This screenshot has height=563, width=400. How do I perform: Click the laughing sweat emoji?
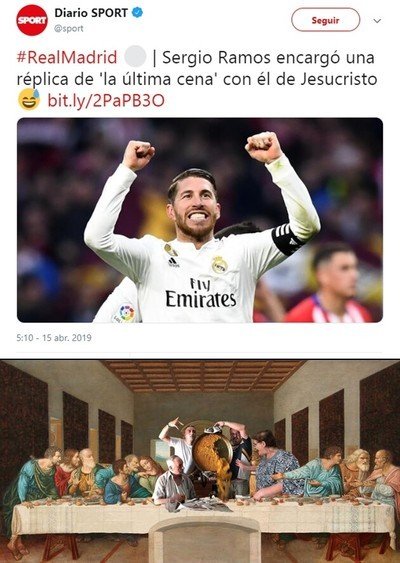[x=29, y=100]
